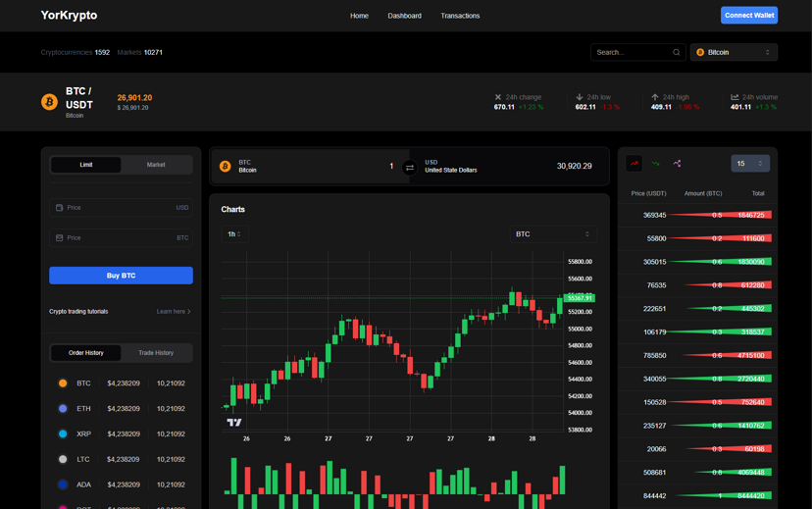Click the BTC coin icon in order history

63,383
